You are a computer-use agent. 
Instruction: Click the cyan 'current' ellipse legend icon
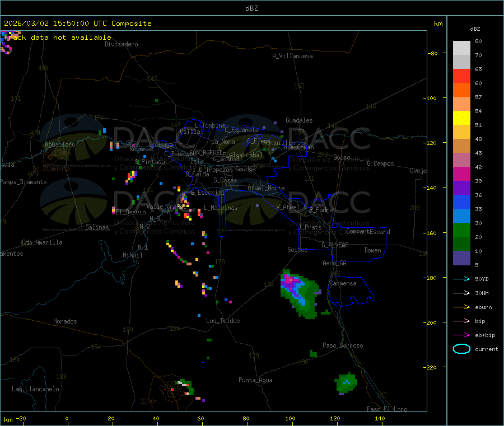coord(461,349)
